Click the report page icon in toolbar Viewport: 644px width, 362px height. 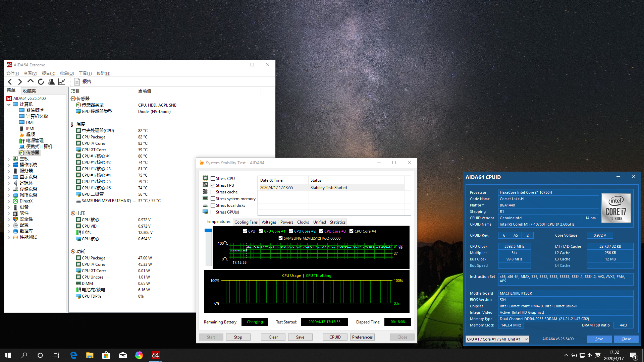[x=77, y=81]
